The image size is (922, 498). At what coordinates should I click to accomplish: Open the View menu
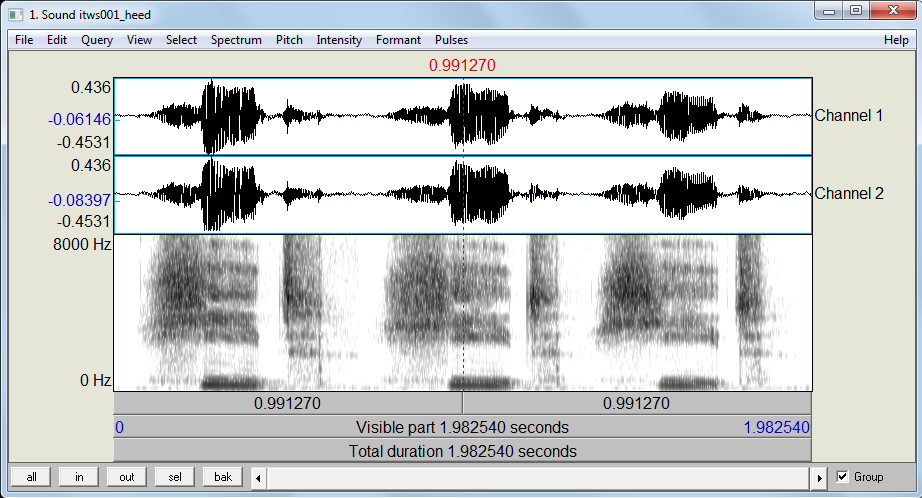tap(139, 40)
